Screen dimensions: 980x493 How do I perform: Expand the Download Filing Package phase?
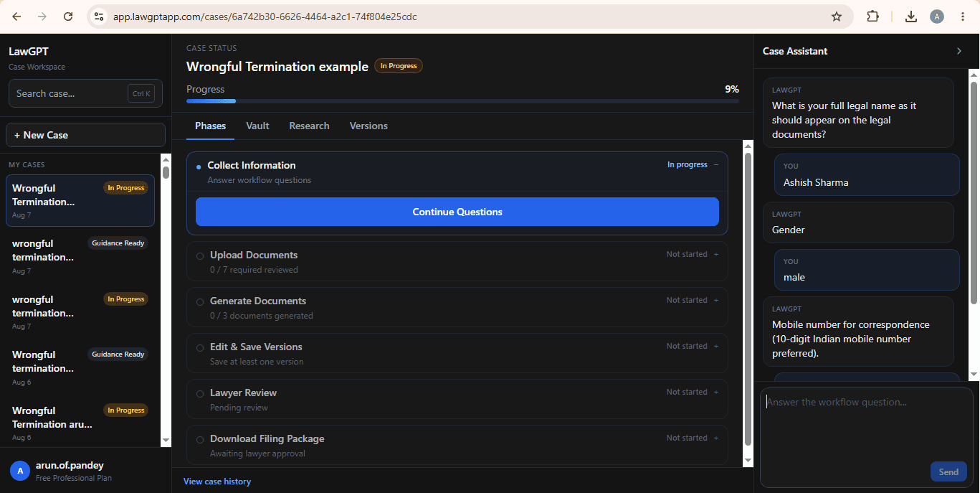point(715,438)
